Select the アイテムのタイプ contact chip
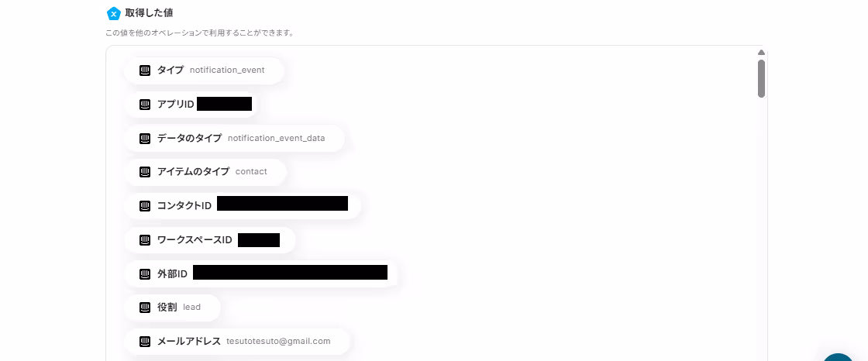Screen dimensions: 868x361 pos(205,172)
